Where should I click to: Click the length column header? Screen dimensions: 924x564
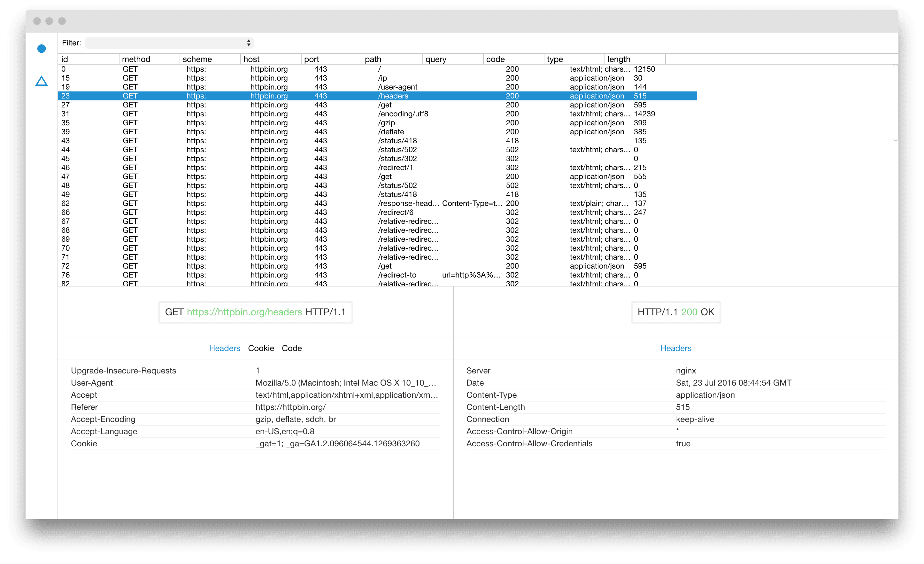[x=635, y=59]
